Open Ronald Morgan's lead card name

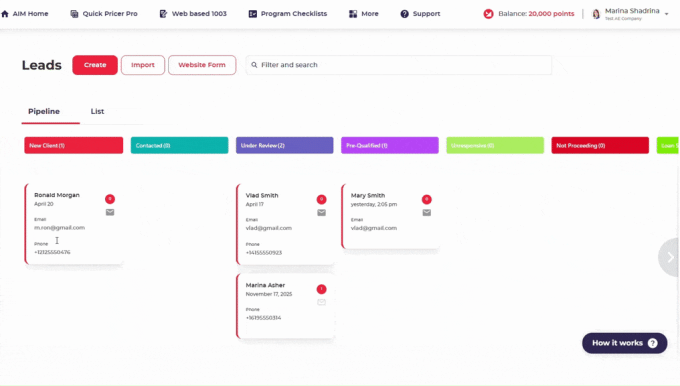pos(57,195)
